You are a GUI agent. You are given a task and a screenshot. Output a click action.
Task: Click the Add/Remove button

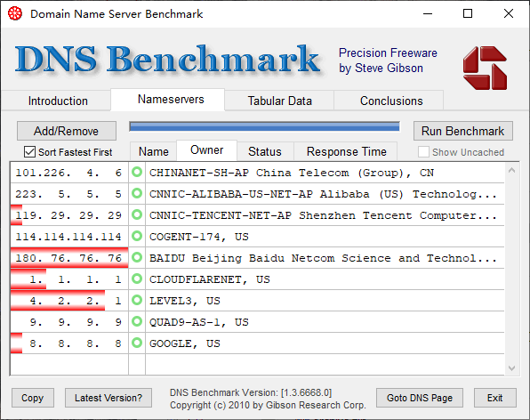pyautogui.click(x=67, y=131)
